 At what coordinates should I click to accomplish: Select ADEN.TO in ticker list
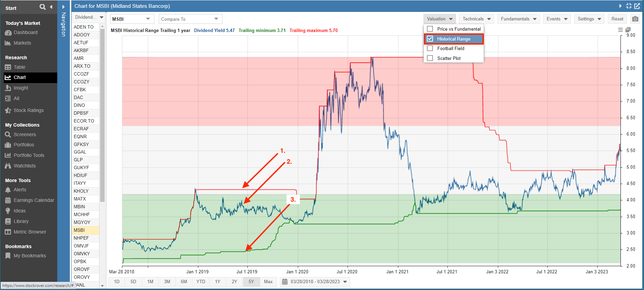tap(86, 27)
